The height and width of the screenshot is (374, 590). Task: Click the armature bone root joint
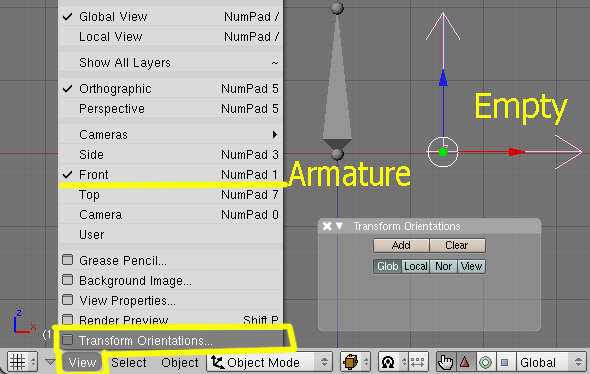337,154
